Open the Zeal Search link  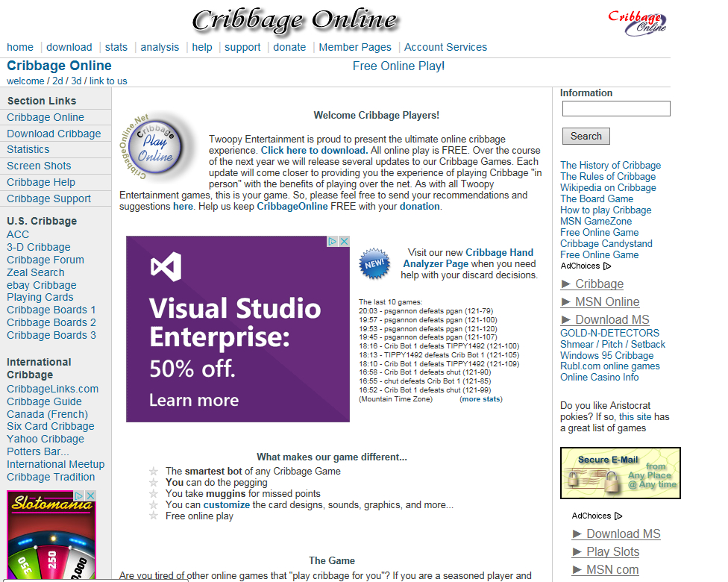pyautogui.click(x=35, y=272)
